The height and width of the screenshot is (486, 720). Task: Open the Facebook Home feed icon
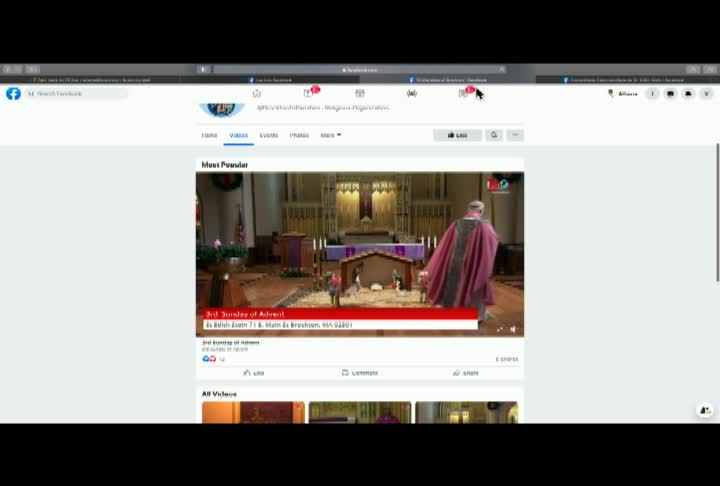[x=257, y=94]
